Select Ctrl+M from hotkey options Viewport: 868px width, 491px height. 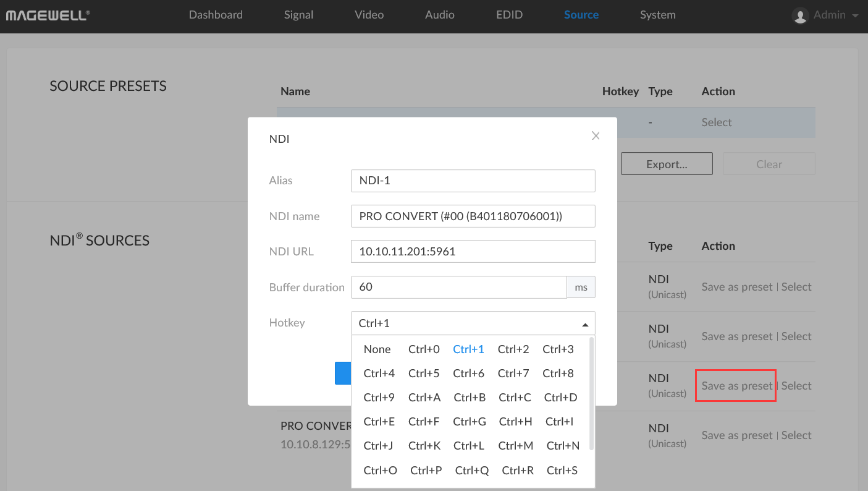pos(516,446)
